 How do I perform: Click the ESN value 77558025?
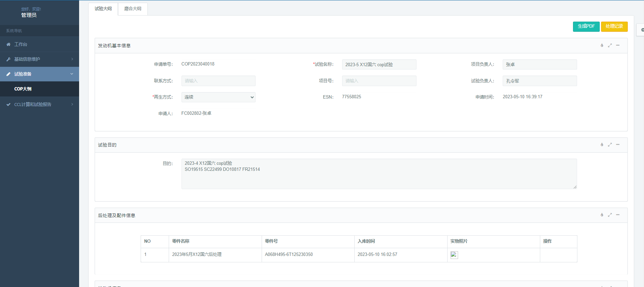tap(352, 97)
